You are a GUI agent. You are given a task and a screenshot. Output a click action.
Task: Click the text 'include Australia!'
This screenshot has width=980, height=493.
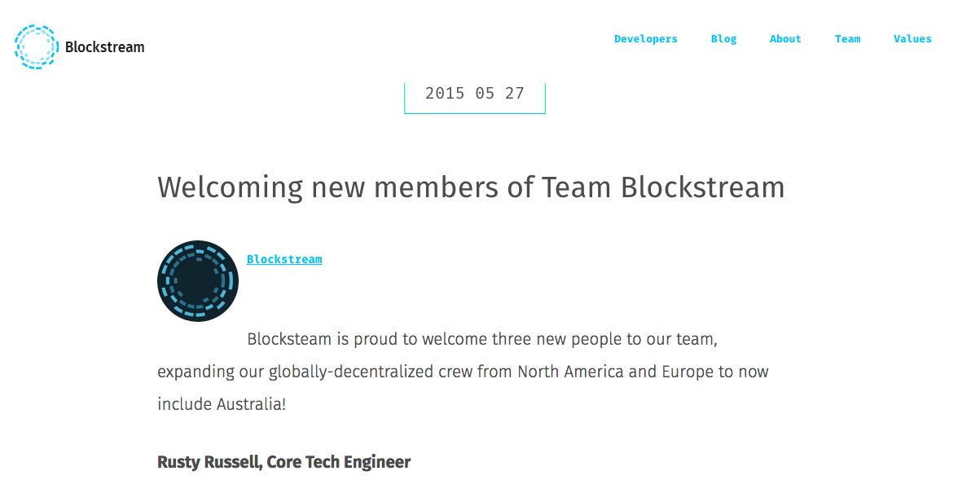[222, 404]
